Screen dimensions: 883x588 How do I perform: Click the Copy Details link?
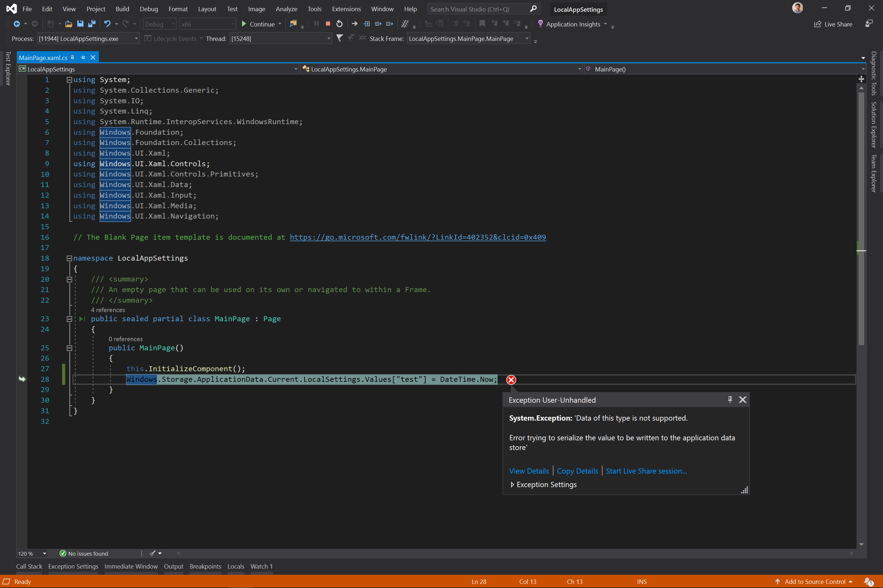[577, 471]
